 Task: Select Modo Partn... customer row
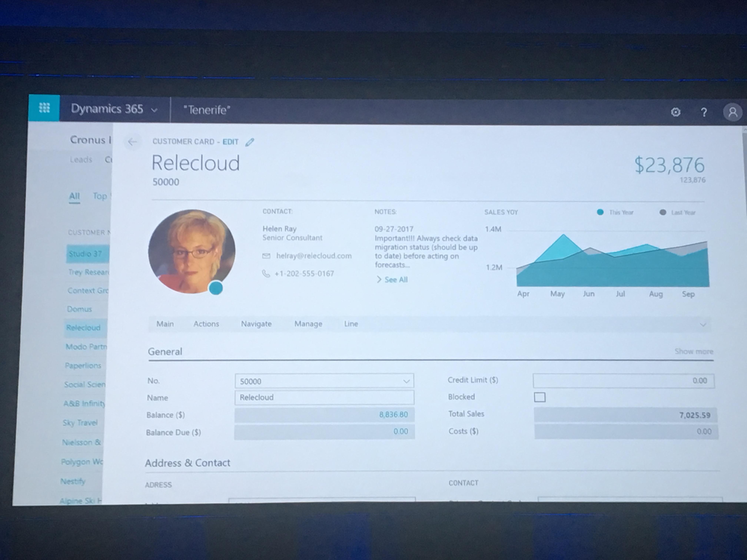point(86,347)
